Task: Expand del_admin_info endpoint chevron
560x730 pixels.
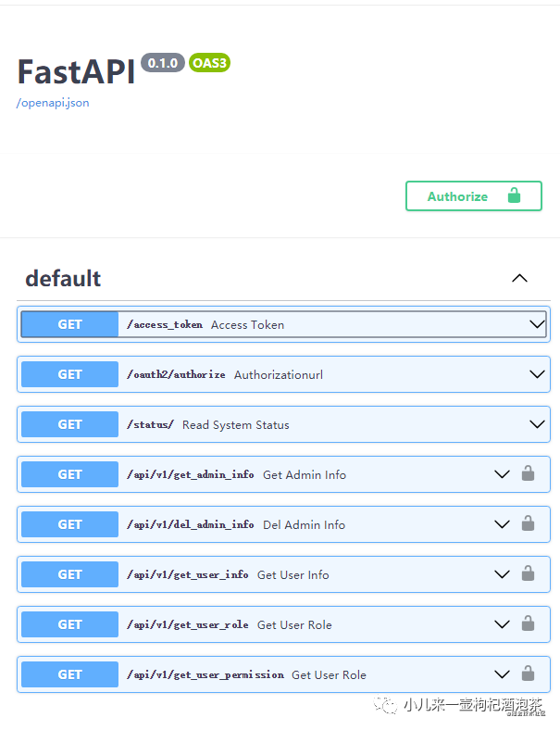Action: [502, 524]
